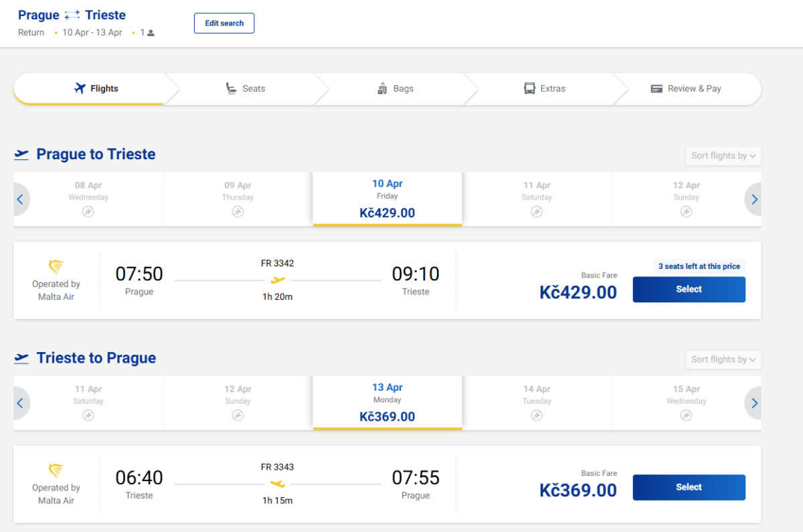Select the 07:50 Prague to Trieste flight
803x532 pixels.
point(689,289)
